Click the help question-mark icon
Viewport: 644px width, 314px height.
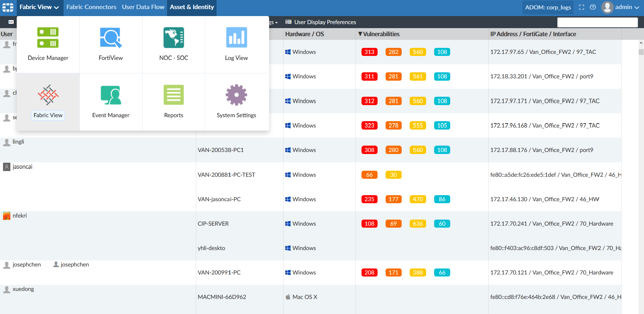pyautogui.click(x=593, y=7)
